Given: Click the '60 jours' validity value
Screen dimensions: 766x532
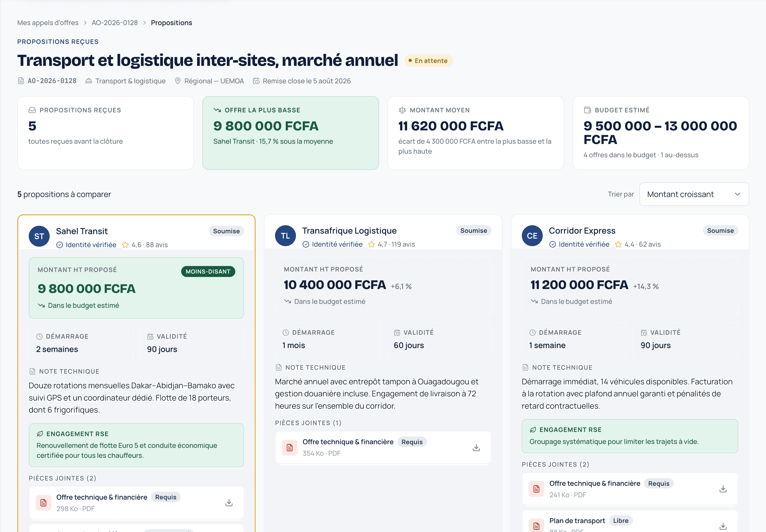Looking at the screenshot, I should point(409,345).
